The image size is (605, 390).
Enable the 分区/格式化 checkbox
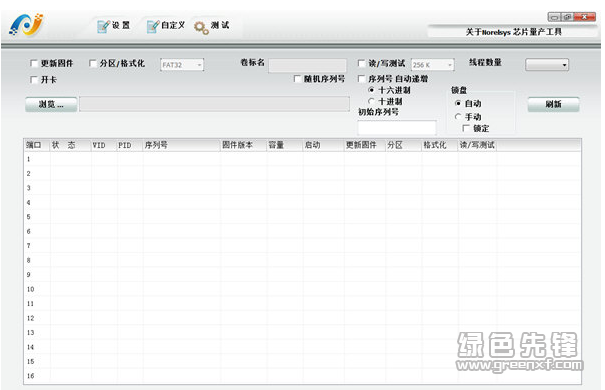point(93,63)
